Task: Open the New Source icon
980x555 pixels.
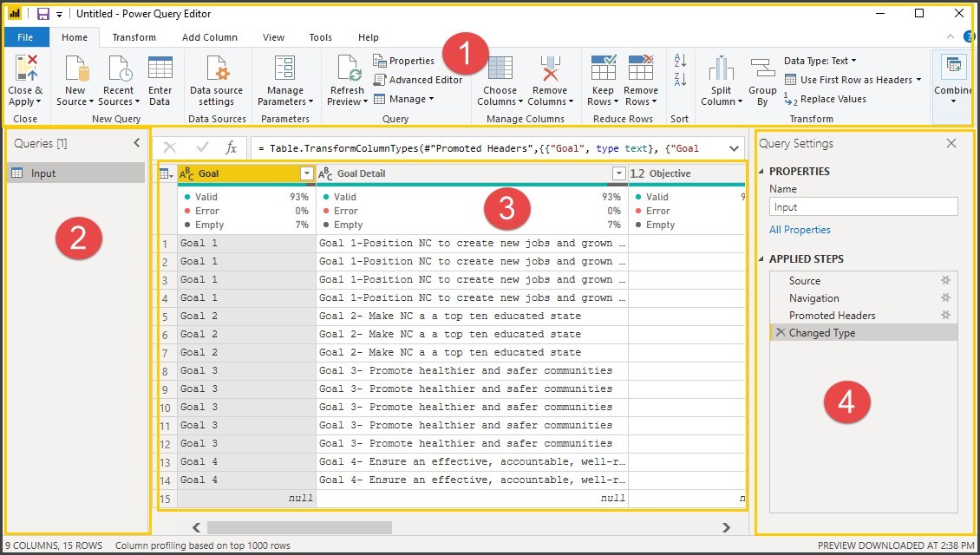Action: [77, 68]
